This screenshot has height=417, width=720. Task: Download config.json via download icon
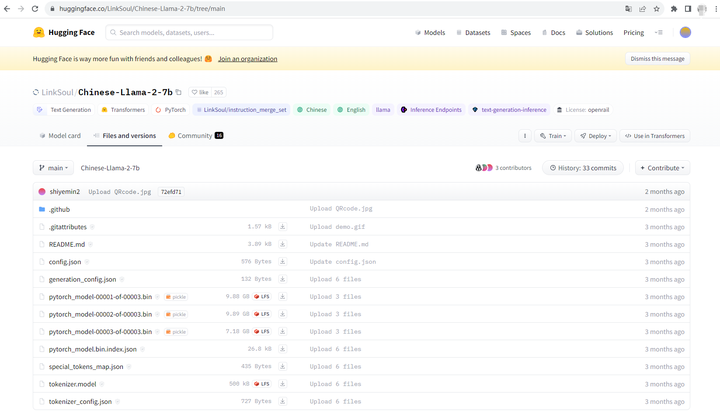tap(282, 262)
